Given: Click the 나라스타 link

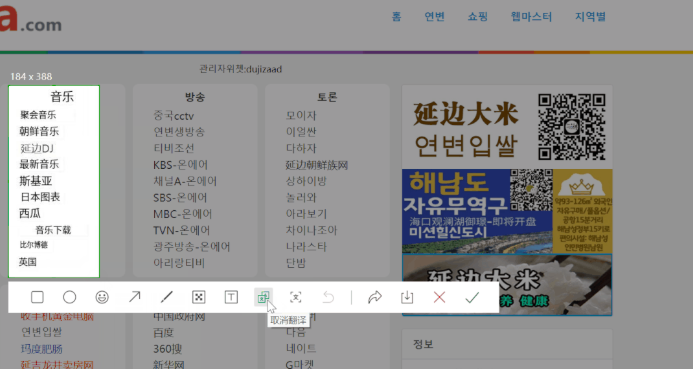Looking at the screenshot, I should coord(306,247).
